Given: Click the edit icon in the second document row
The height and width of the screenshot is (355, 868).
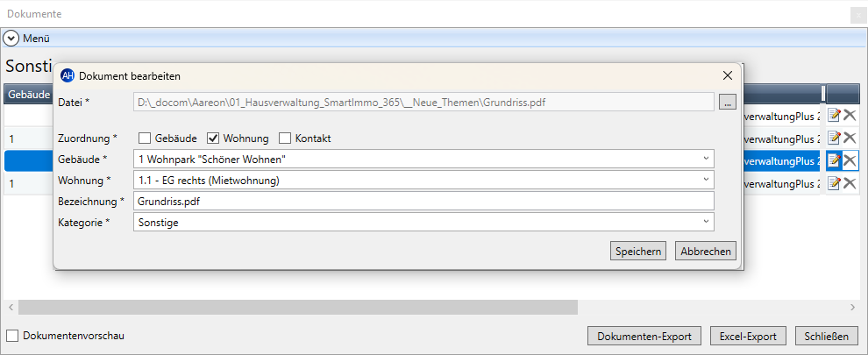Looking at the screenshot, I should click(834, 138).
